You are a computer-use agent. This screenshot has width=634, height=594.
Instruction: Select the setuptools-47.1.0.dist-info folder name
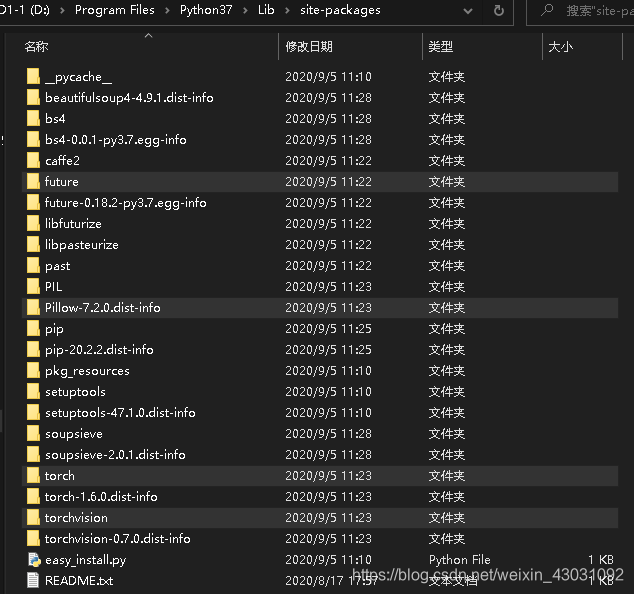[120, 413]
